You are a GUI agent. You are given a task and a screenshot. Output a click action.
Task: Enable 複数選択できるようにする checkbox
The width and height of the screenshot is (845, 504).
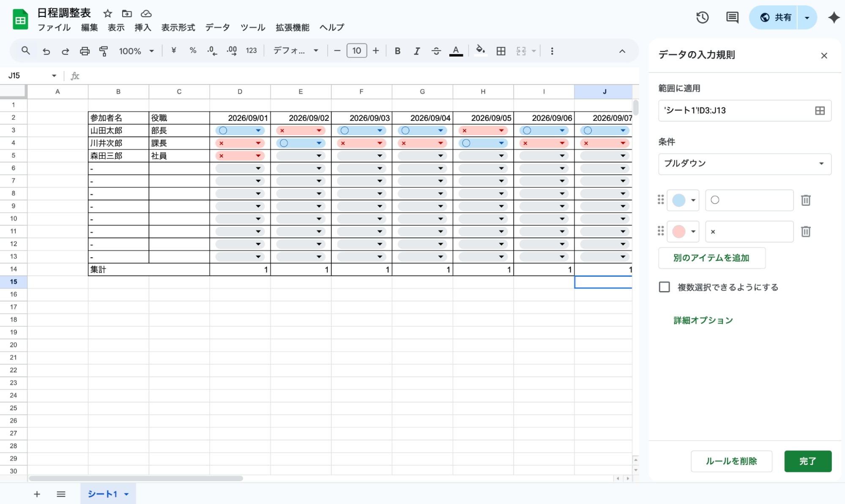[x=665, y=287]
